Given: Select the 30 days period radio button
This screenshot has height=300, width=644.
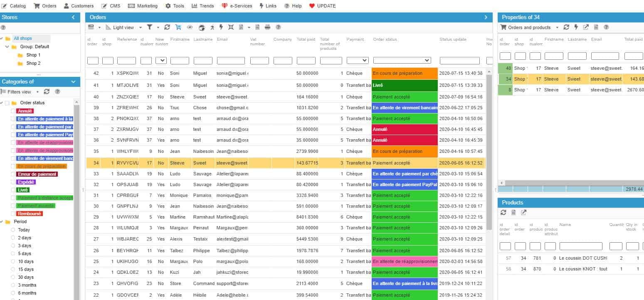Looking at the screenshot, I should click(13, 277).
